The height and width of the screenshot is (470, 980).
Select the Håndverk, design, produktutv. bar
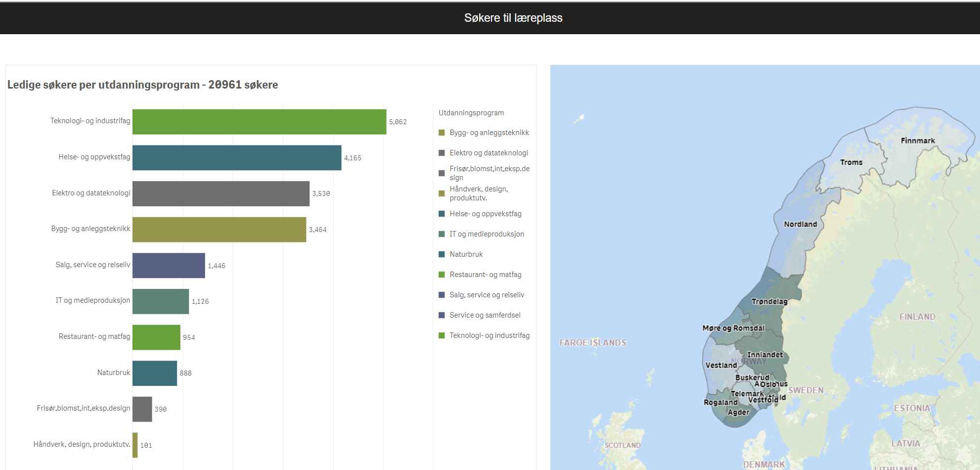[135, 445]
